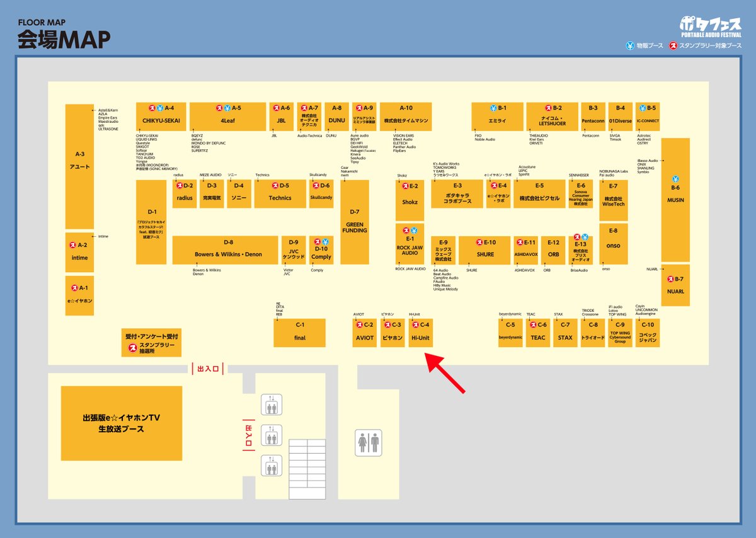Image resolution: width=756 pixels, height=538 pixels.
Task: Click the vertical 出入口 label near elevators
Action: click(x=248, y=435)
